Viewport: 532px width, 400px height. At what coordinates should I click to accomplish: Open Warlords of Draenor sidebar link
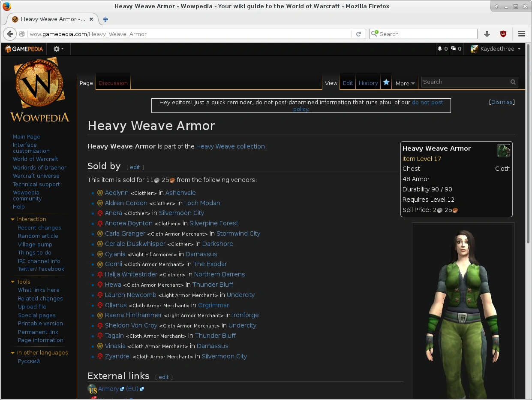point(39,168)
